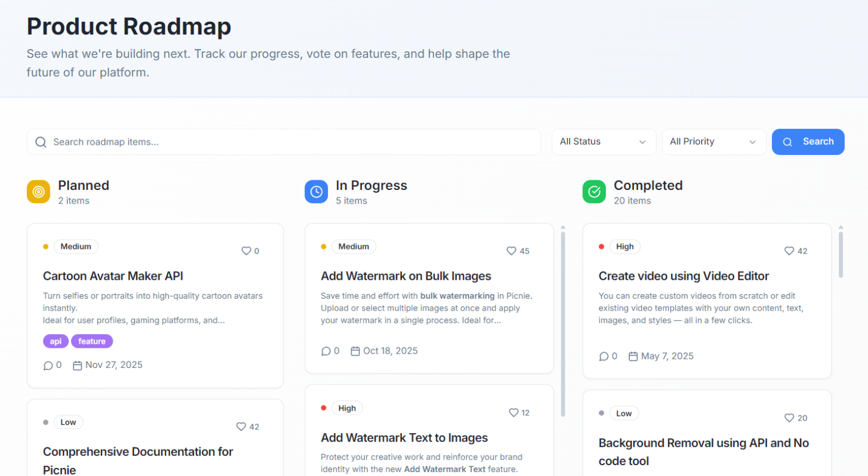Click the blue Search button
Image resolution: width=868 pixels, height=476 pixels.
click(808, 141)
